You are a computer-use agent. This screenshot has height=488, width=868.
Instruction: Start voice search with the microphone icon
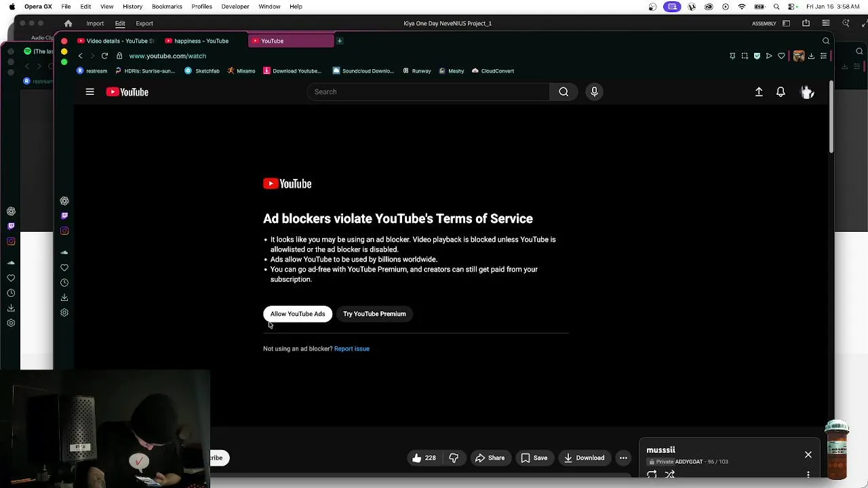click(594, 91)
